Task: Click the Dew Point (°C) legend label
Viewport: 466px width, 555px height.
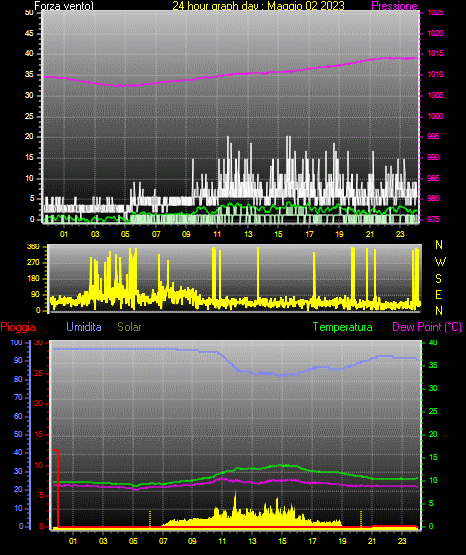Action: pos(427,327)
